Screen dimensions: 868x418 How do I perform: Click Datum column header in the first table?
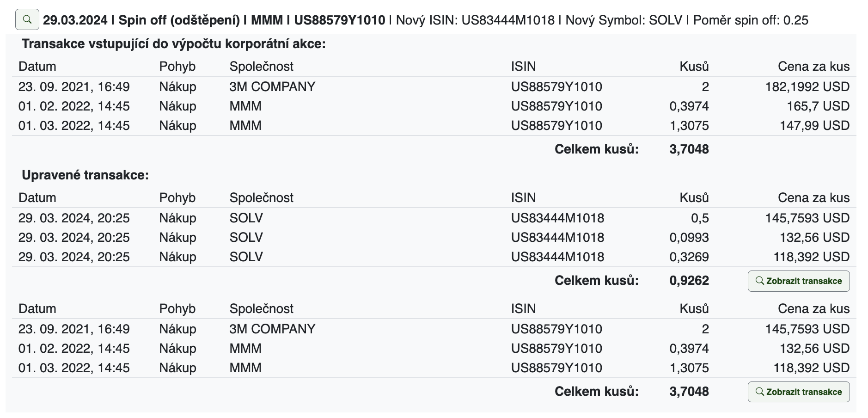tap(37, 67)
